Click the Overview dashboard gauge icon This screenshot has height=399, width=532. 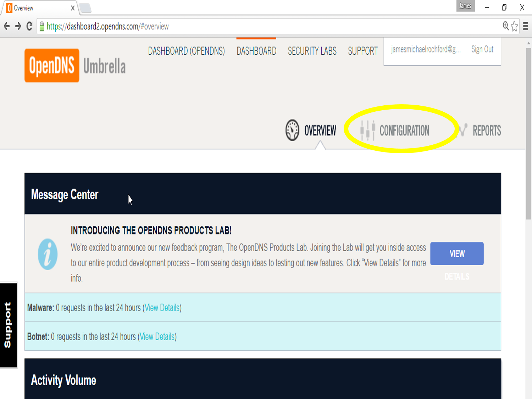(x=292, y=130)
